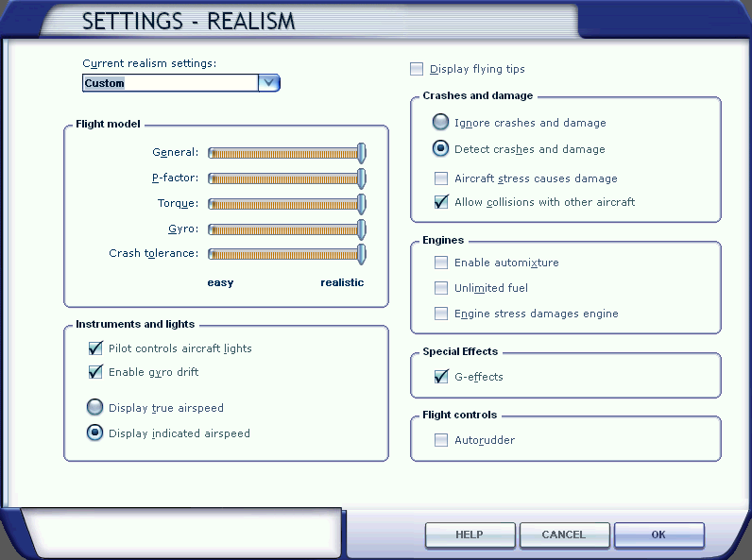Image resolution: width=752 pixels, height=560 pixels.
Task: Click the 'SETTINGS - REALISM' title
Action: click(188, 22)
